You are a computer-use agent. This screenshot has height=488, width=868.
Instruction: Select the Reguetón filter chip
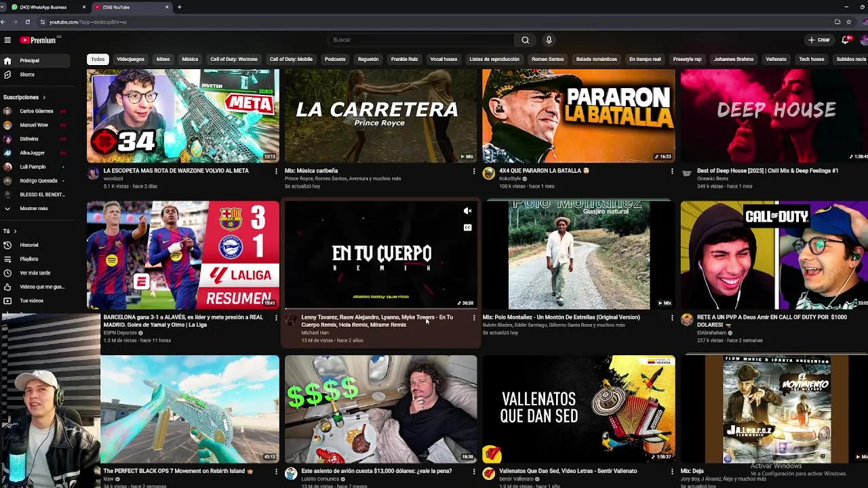[x=368, y=59]
